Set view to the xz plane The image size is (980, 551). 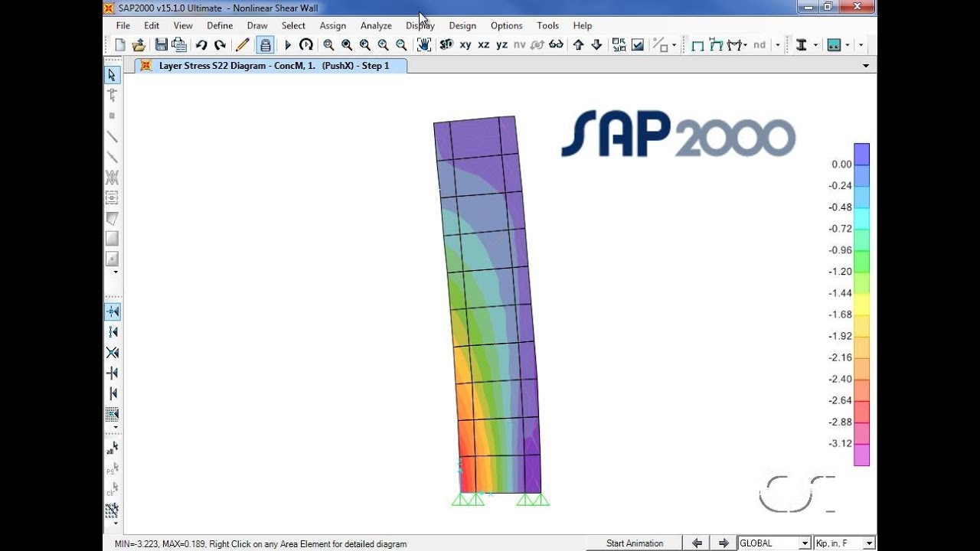pos(484,45)
